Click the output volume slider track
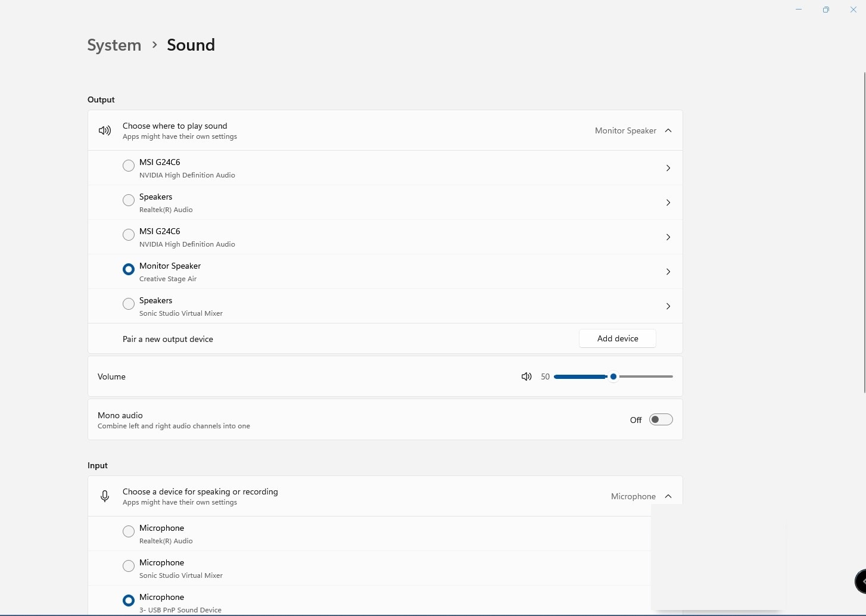Image resolution: width=866 pixels, height=616 pixels. click(x=613, y=377)
